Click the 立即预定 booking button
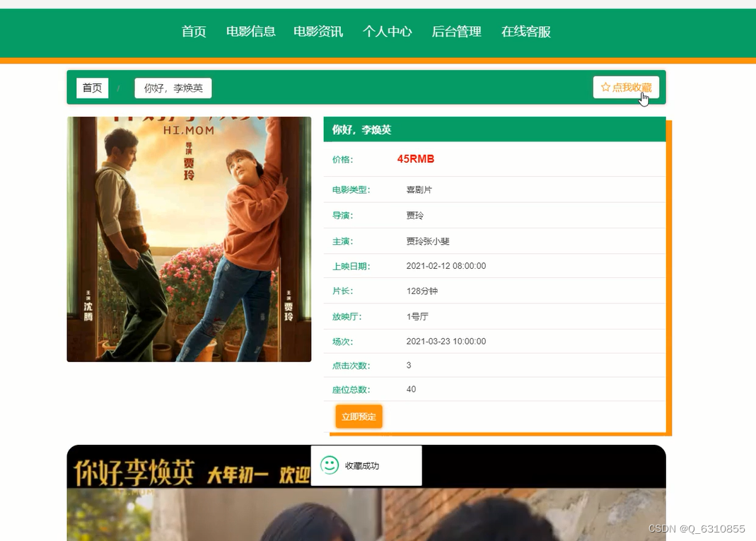Screen dimensions: 756x541 (x=359, y=417)
